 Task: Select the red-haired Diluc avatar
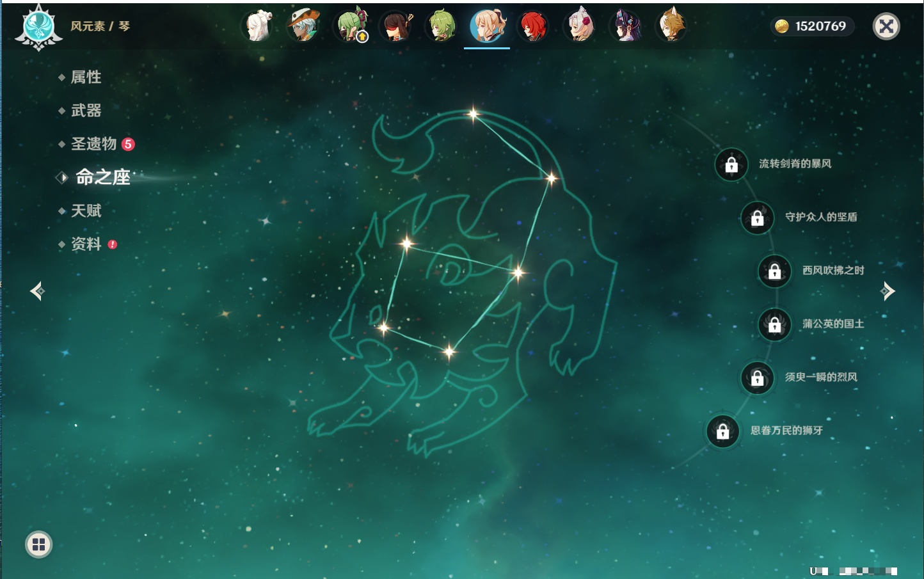pos(533,26)
